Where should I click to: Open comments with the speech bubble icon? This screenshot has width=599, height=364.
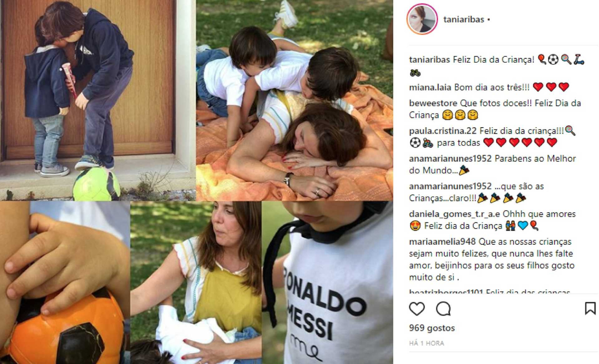point(443,309)
